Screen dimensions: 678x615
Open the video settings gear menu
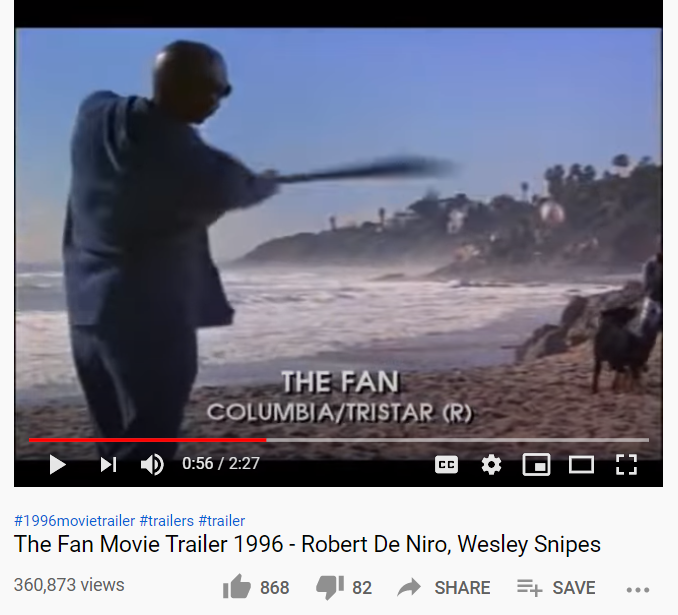click(491, 465)
